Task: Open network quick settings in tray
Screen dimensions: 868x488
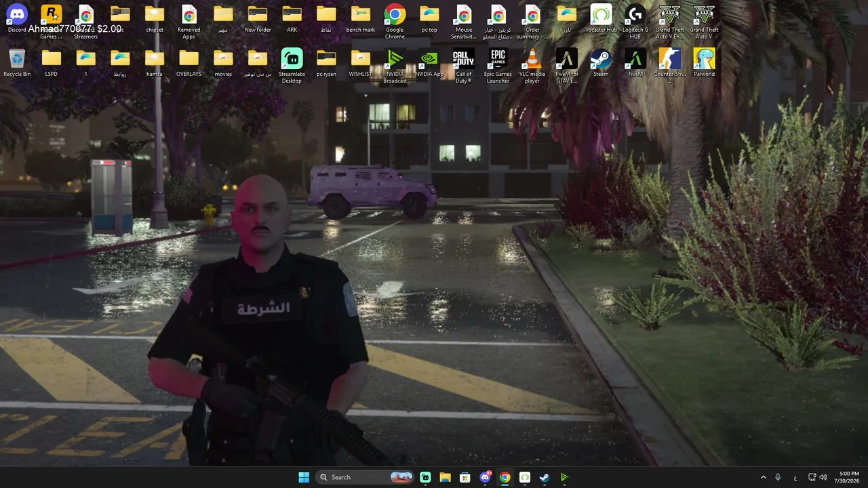Action: (812, 477)
